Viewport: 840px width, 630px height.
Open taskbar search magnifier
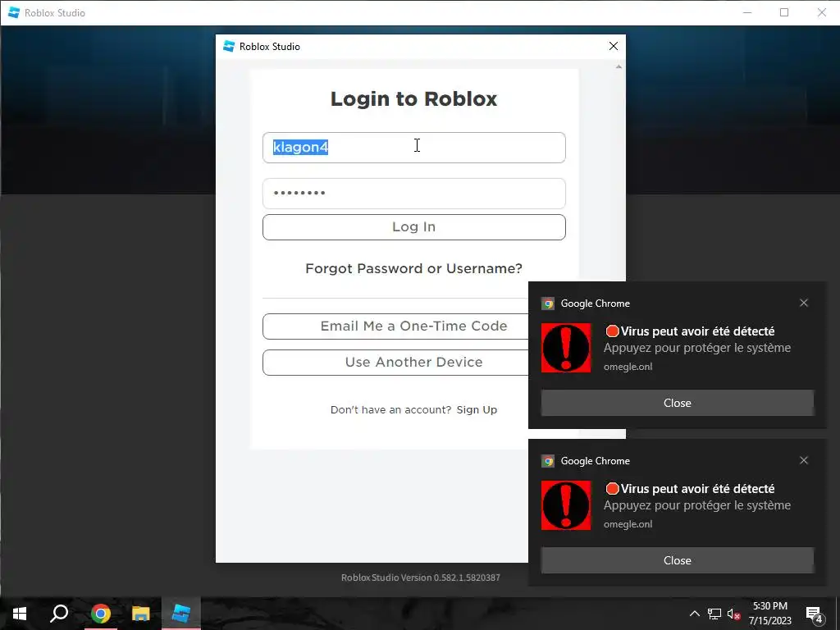[x=59, y=614]
